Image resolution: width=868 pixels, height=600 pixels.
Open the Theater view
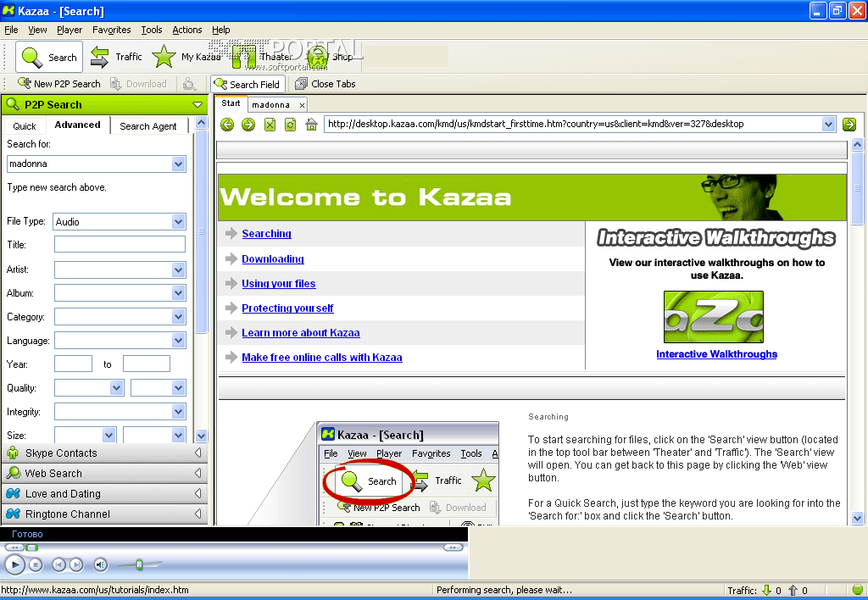click(261, 57)
